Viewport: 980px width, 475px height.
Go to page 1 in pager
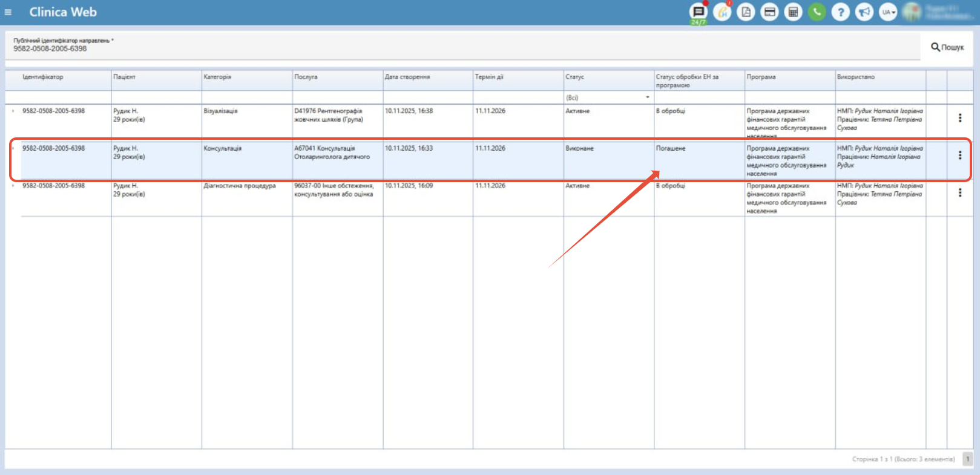967,459
